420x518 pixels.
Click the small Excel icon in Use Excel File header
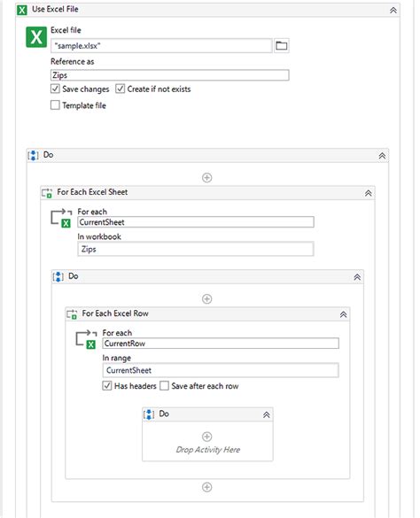tap(22, 10)
